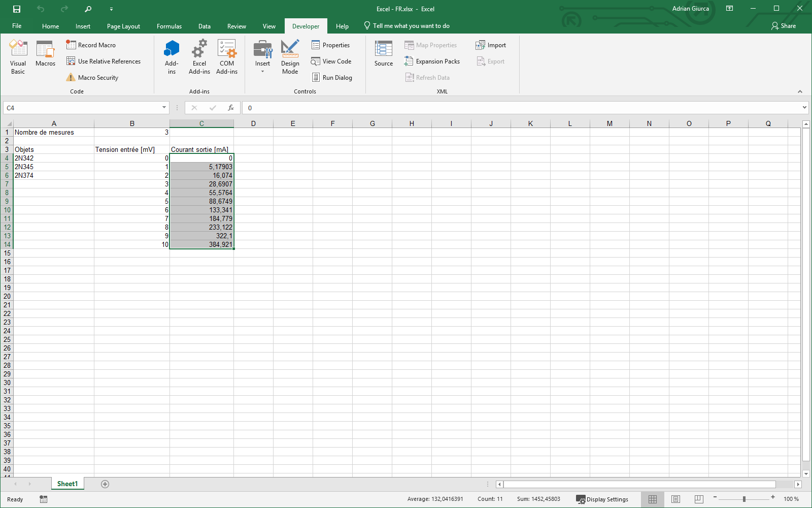
Task: Open COM Add-ins manager
Action: tap(227, 57)
